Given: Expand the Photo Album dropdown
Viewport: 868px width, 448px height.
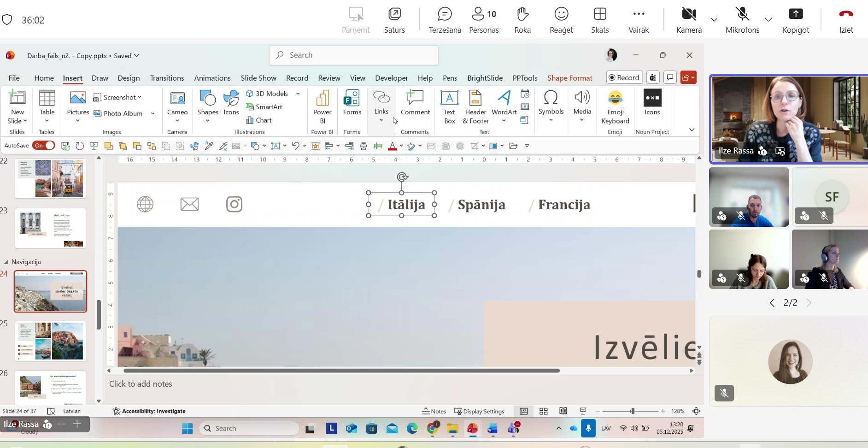Looking at the screenshot, I should point(152,113).
